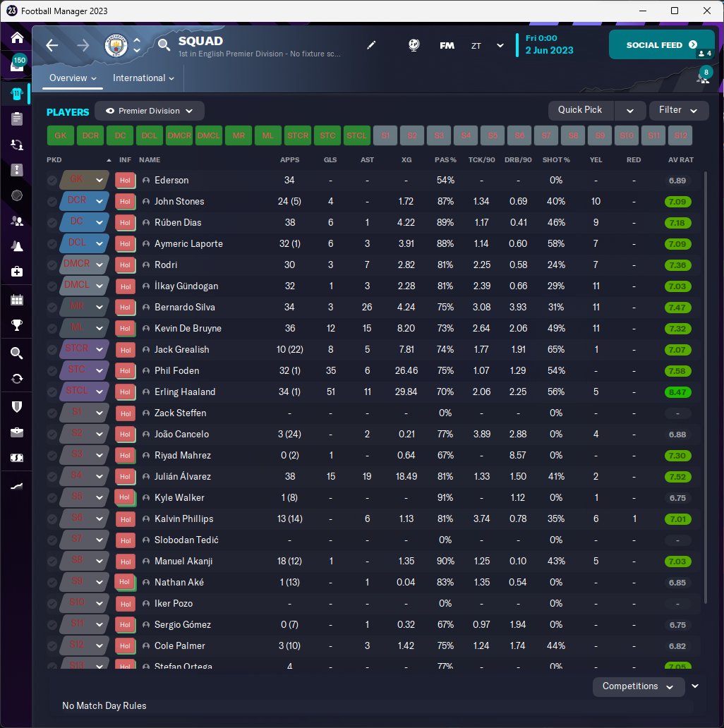Open Kevin De Bruyne's player profile
Image resolution: width=724 pixels, height=728 pixels.
(x=188, y=328)
